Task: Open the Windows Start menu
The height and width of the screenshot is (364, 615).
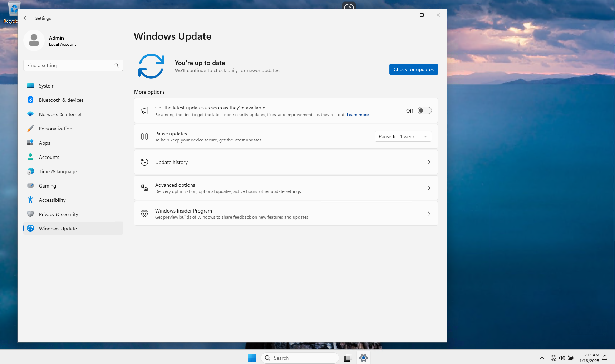Action: [x=252, y=358]
